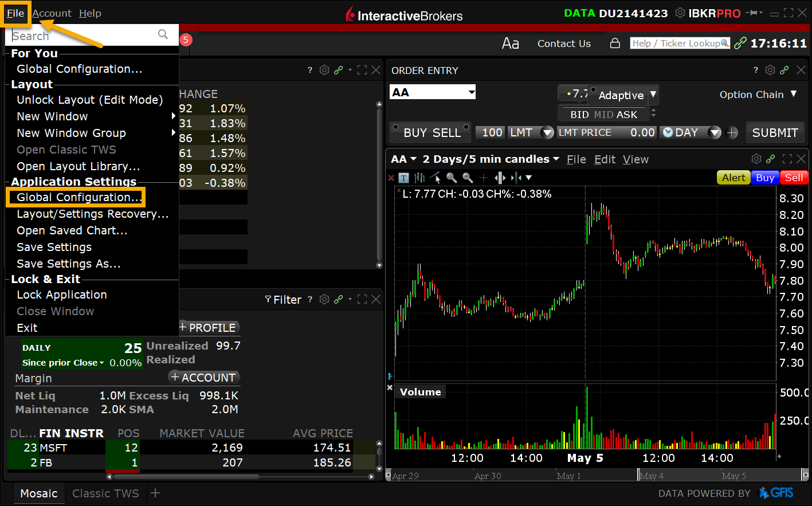
Task: Click the SUBMIT order button
Action: (775, 132)
